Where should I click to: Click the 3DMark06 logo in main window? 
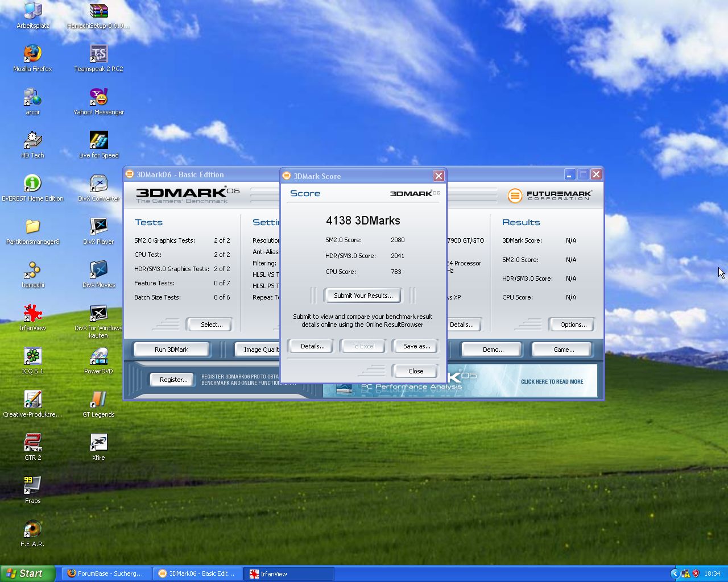(188, 194)
